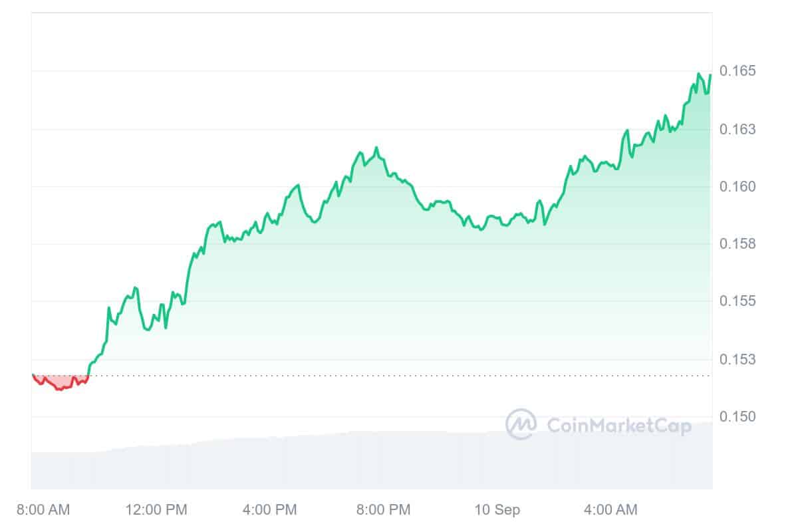
Task: Click the 0.165 price label
Action: (x=737, y=71)
